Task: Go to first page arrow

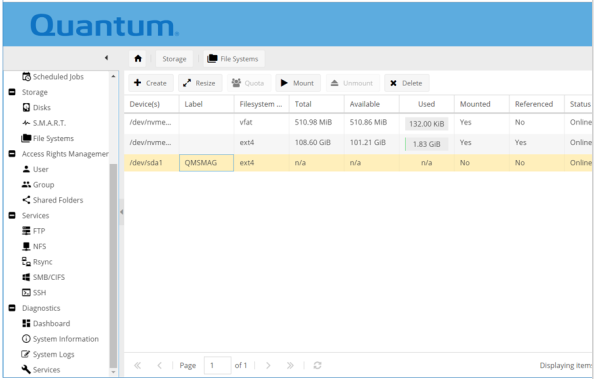Action: (138, 365)
